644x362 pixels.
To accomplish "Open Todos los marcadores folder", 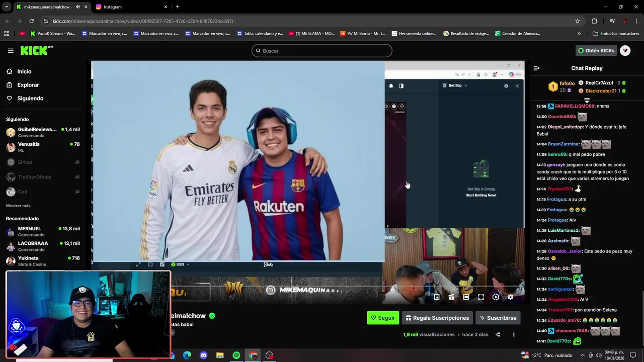I will pyautogui.click(x=616, y=34).
